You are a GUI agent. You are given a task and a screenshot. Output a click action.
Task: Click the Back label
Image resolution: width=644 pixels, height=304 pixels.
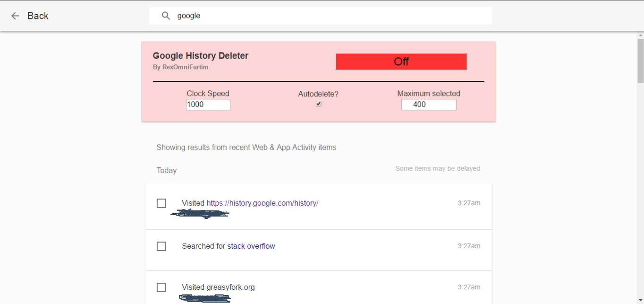38,16
